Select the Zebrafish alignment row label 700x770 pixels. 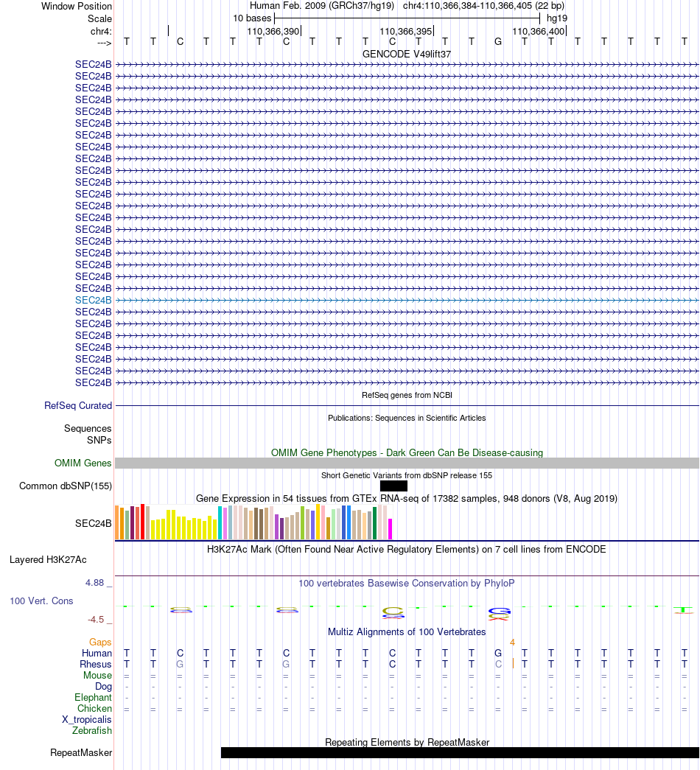coord(92,731)
